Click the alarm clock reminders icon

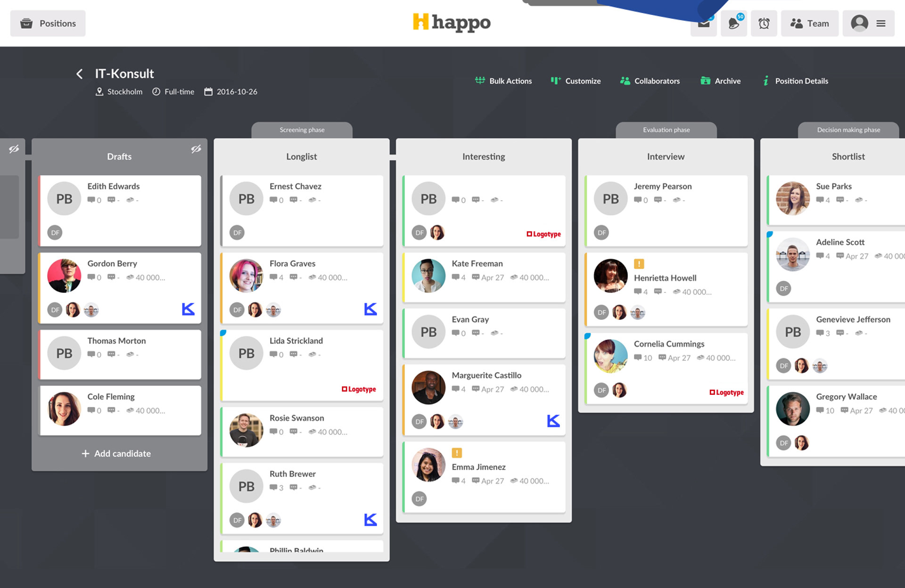click(x=764, y=23)
